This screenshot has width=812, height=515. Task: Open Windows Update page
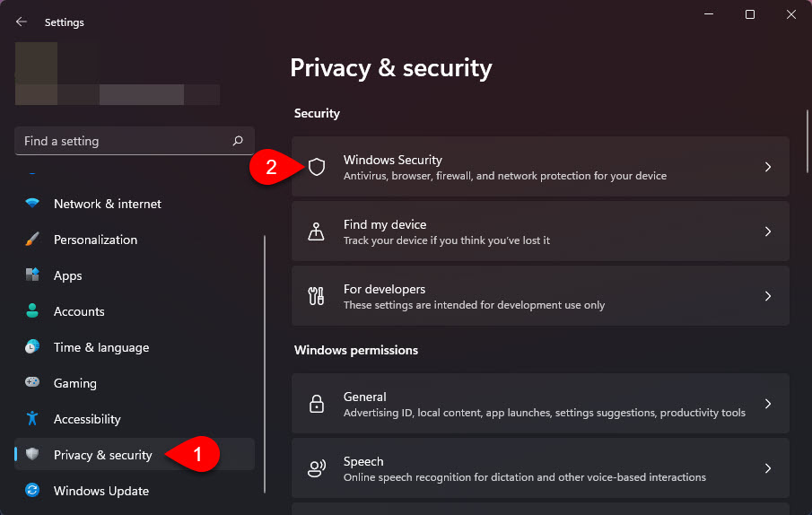pos(135,491)
